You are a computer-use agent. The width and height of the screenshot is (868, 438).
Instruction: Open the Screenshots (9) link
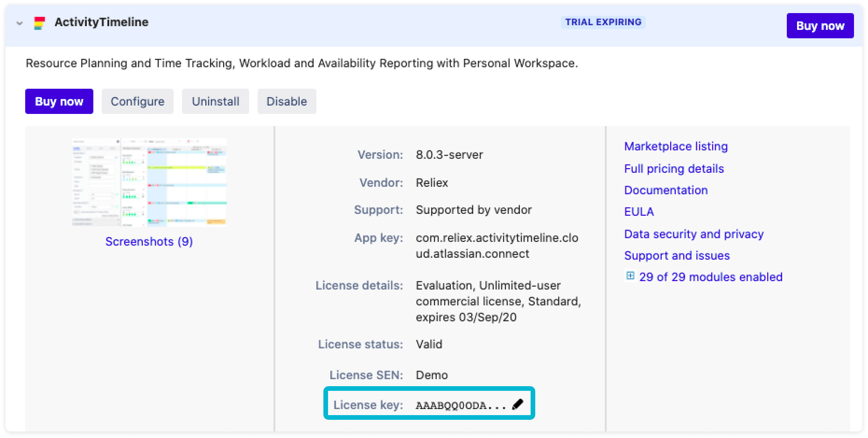[x=149, y=241]
